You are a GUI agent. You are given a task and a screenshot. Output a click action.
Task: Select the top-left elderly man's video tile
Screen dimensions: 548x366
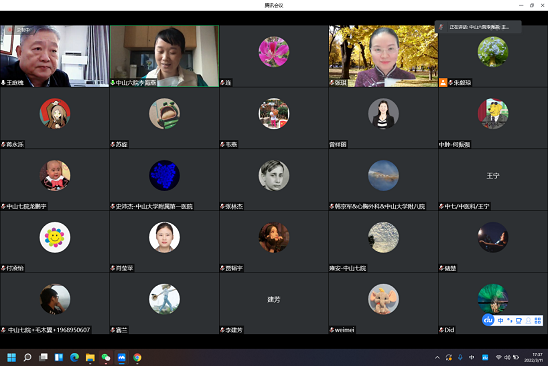[x=55, y=56]
